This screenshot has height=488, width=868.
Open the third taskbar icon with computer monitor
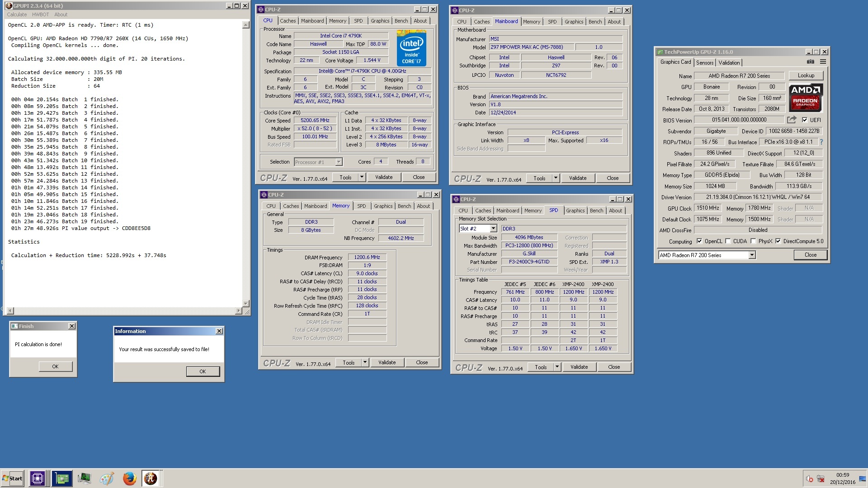pyautogui.click(x=84, y=479)
